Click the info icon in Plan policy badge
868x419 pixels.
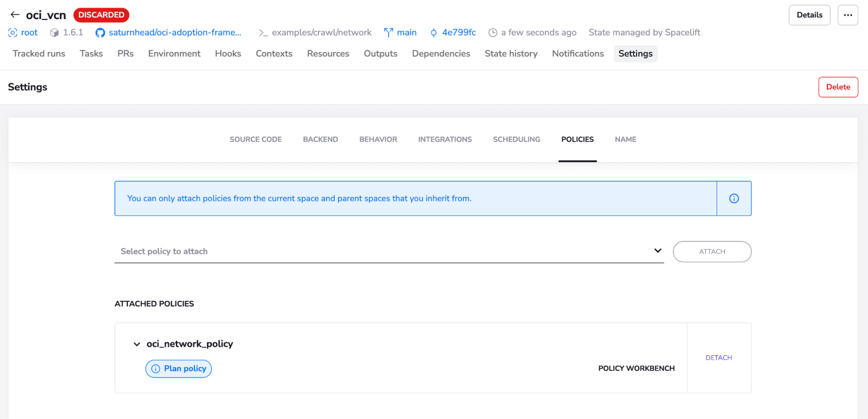[155, 369]
